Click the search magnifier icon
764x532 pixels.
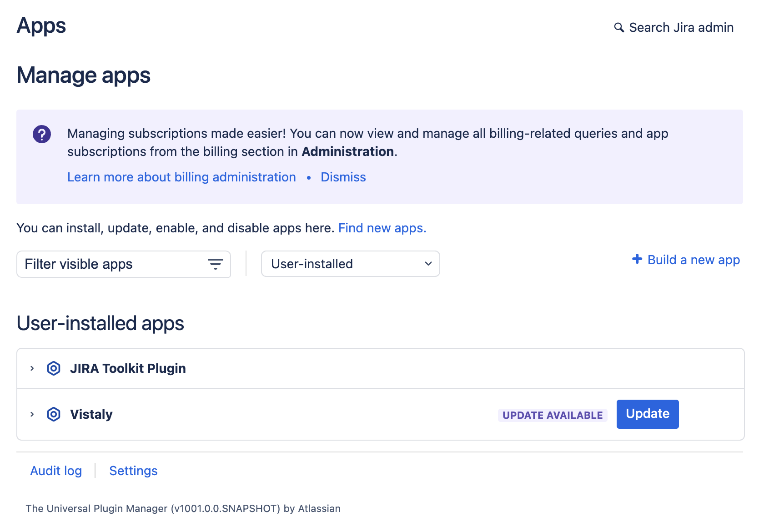tap(619, 27)
